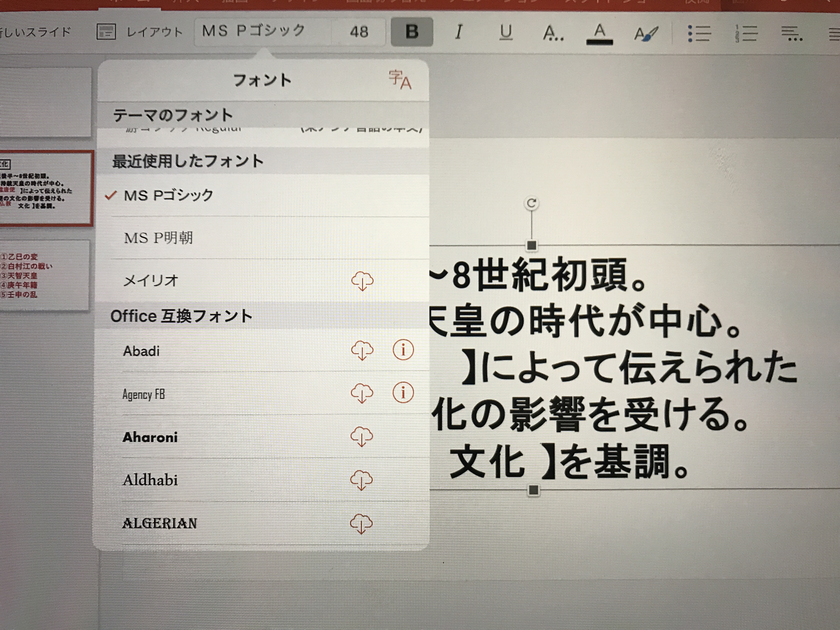Viewport: 840px width, 630px height.
Task: Toggle bold formatting button
Action: tap(412, 32)
